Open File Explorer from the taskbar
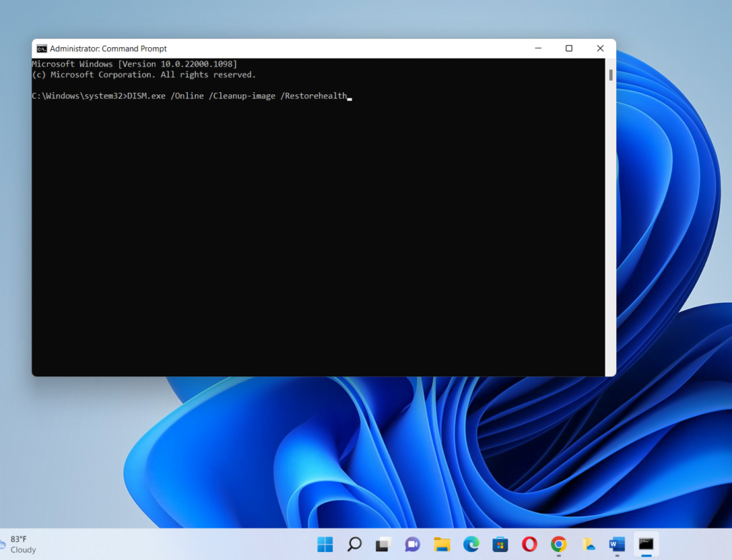This screenshot has width=732, height=560. tap(442, 544)
